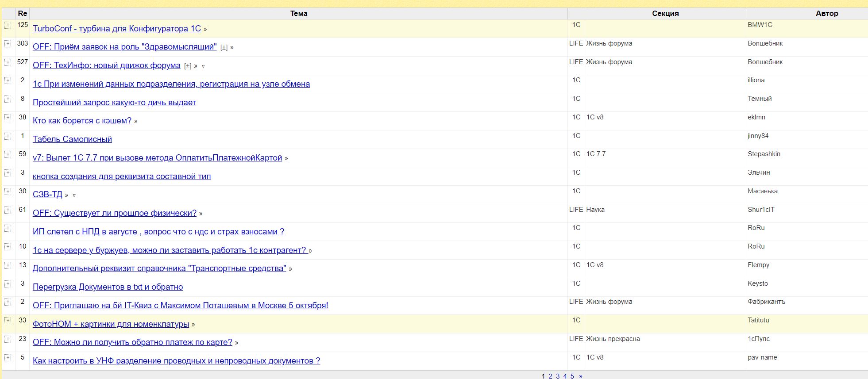
Task: Click the "Автор" column header
Action: click(827, 13)
